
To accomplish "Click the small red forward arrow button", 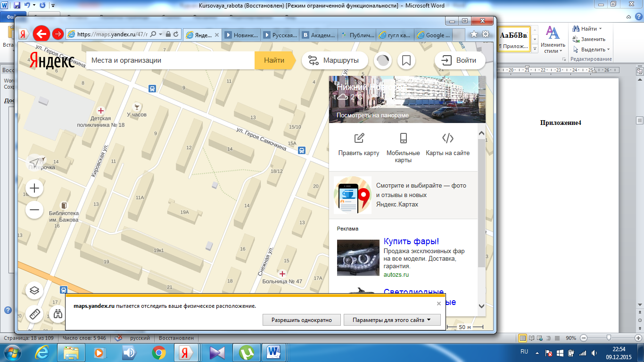I will (58, 34).
